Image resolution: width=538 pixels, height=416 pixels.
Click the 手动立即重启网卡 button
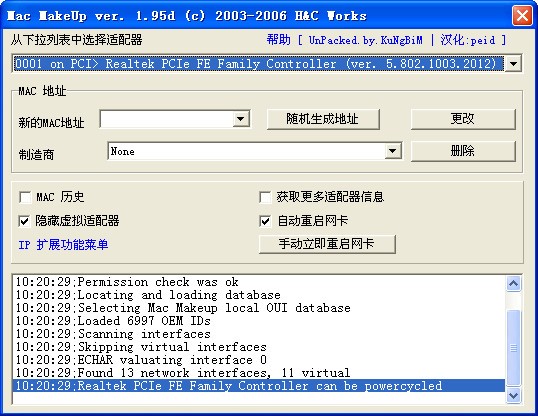click(x=327, y=244)
